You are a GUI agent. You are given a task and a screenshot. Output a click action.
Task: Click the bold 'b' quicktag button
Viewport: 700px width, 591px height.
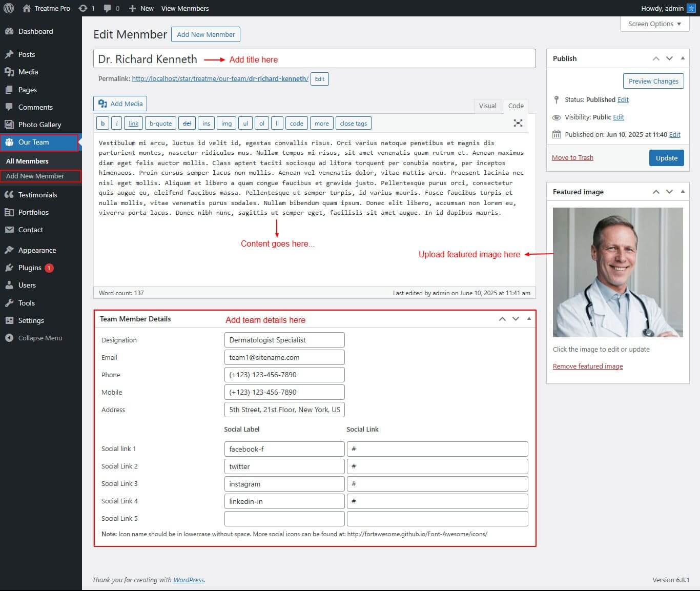pyautogui.click(x=102, y=124)
